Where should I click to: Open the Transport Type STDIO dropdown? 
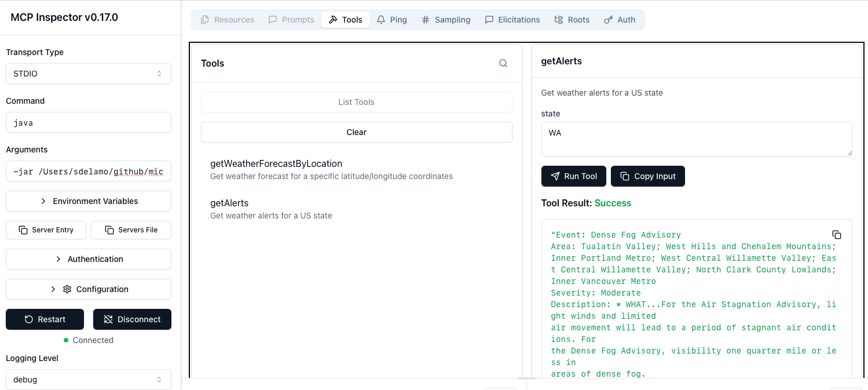[x=89, y=74]
